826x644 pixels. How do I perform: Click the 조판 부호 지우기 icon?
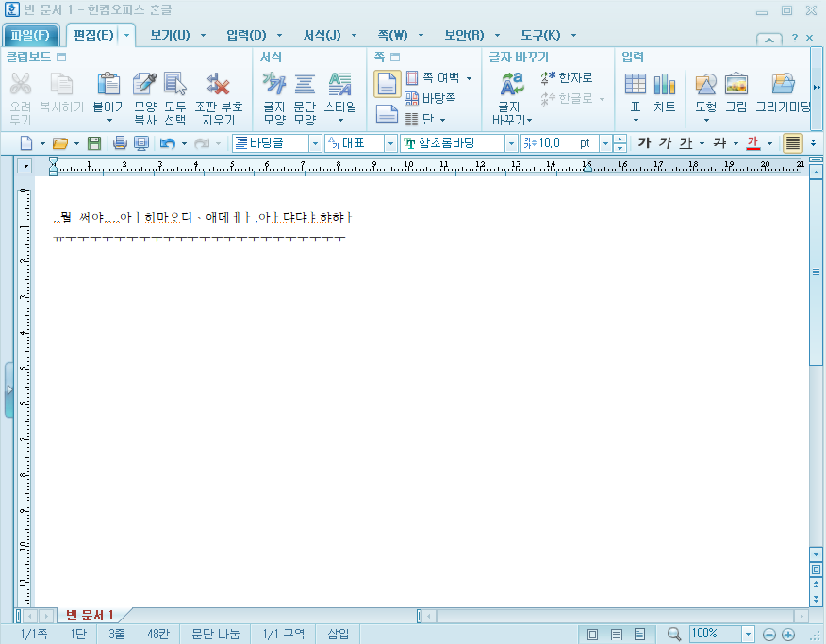point(218,84)
